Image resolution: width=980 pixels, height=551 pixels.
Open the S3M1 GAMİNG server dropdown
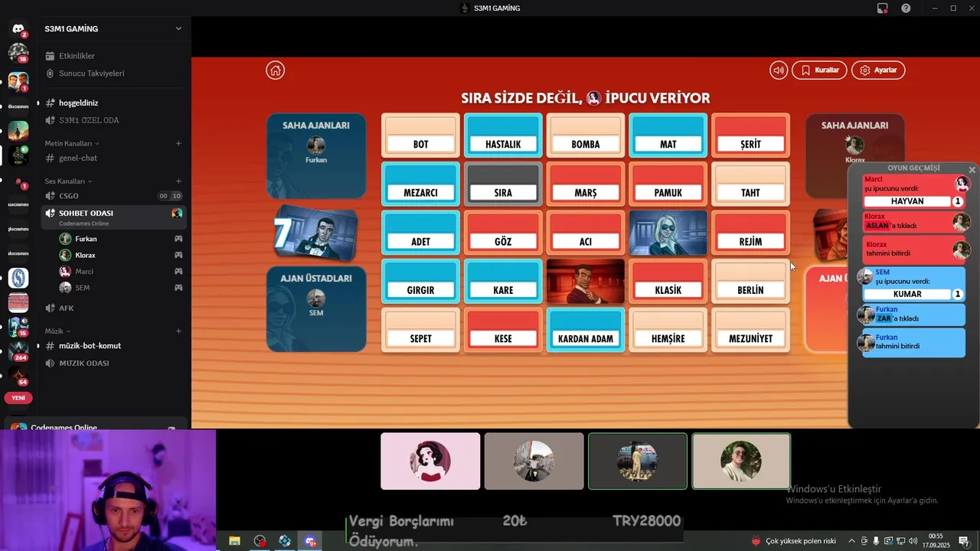(178, 28)
